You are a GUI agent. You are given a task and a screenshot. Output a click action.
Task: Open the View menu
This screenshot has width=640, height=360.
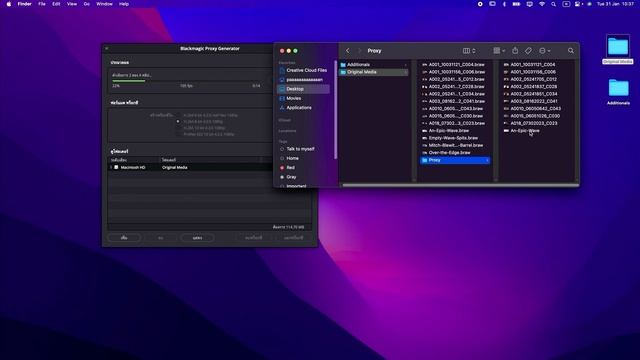click(x=72, y=4)
